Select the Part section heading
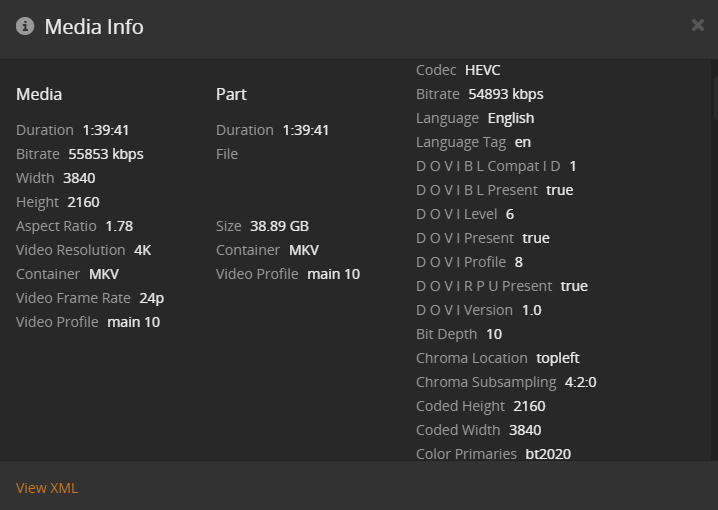The height and width of the screenshot is (510, 718). click(231, 94)
